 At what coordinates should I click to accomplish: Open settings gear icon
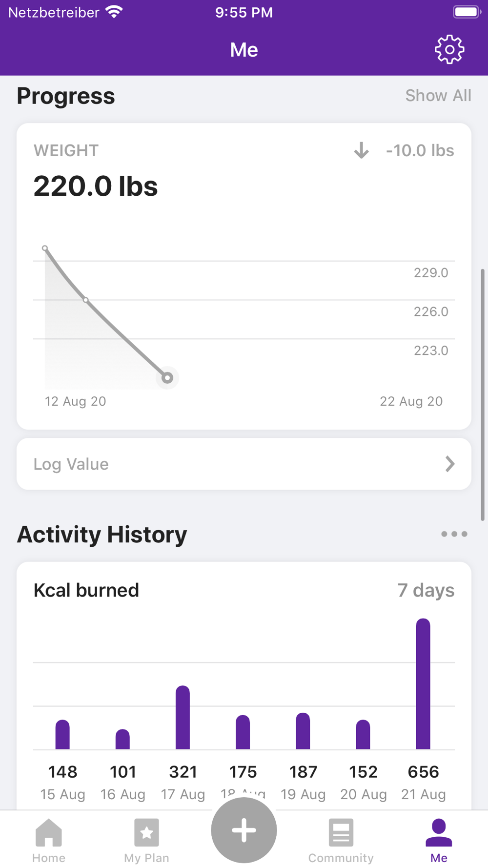(x=449, y=49)
